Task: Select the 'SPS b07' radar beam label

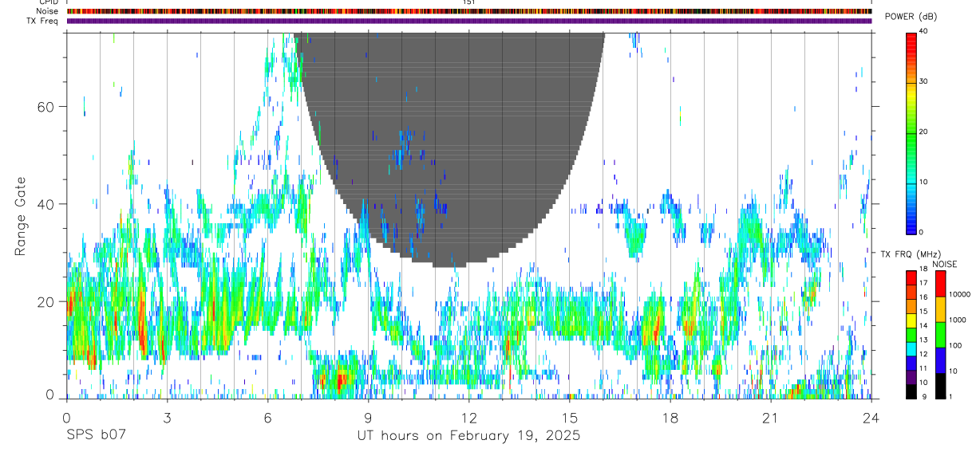Action: point(95,436)
